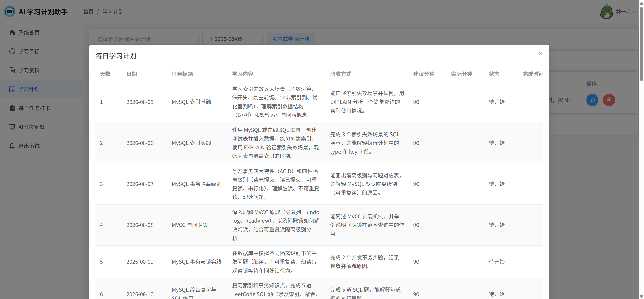Click the calendar icon beside 学习计划
Screen dimensions: 644x299
pos(12,89)
